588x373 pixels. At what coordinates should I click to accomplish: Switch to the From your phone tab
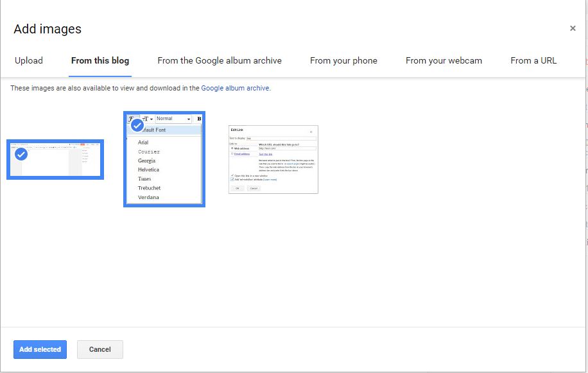point(343,60)
